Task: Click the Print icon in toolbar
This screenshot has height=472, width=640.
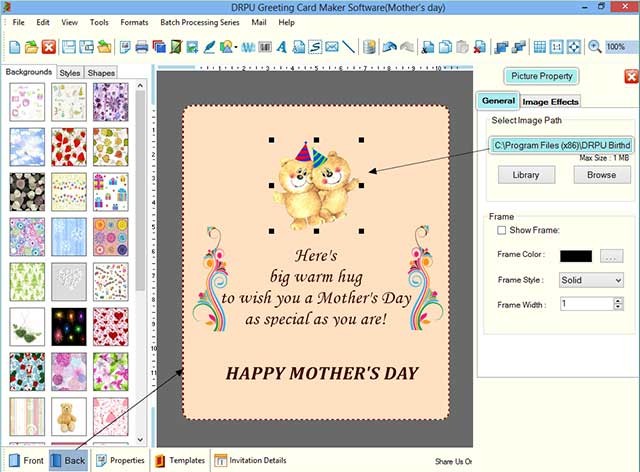Action: coord(141,46)
